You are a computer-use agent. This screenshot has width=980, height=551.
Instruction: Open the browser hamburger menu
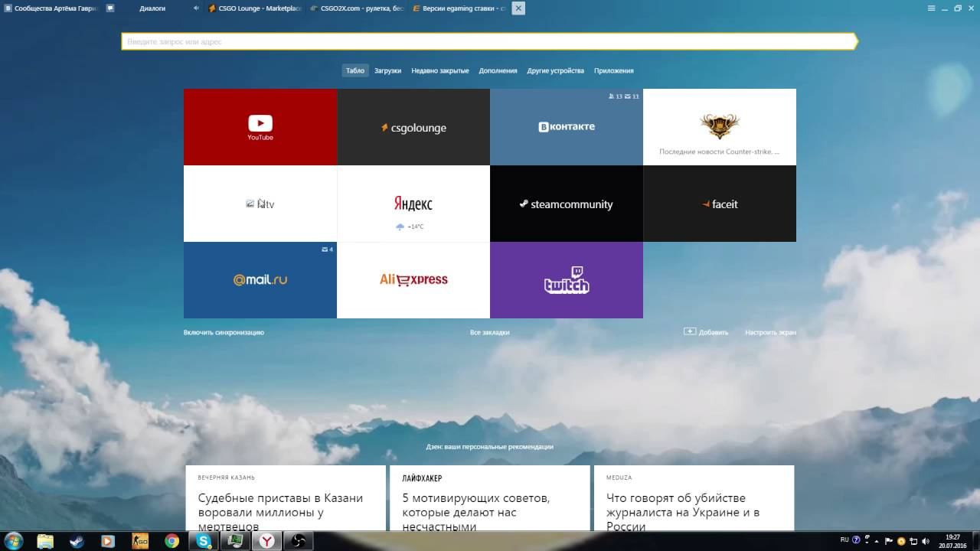931,8
